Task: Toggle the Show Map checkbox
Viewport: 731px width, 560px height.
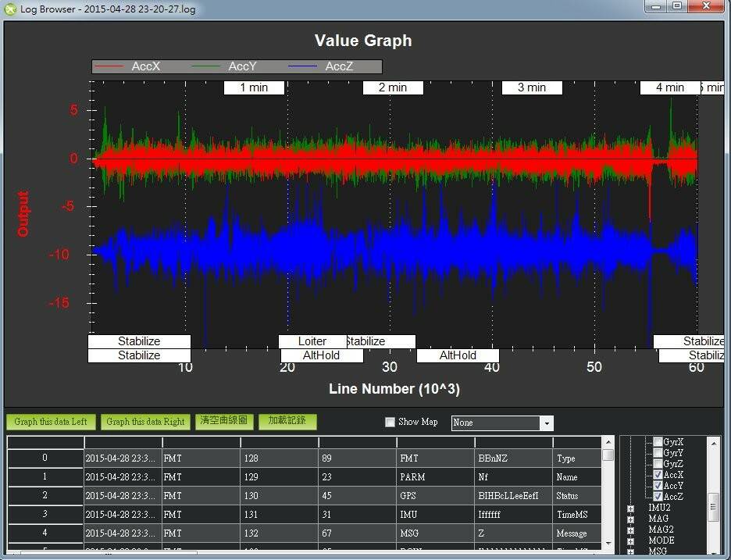Action: [390, 422]
